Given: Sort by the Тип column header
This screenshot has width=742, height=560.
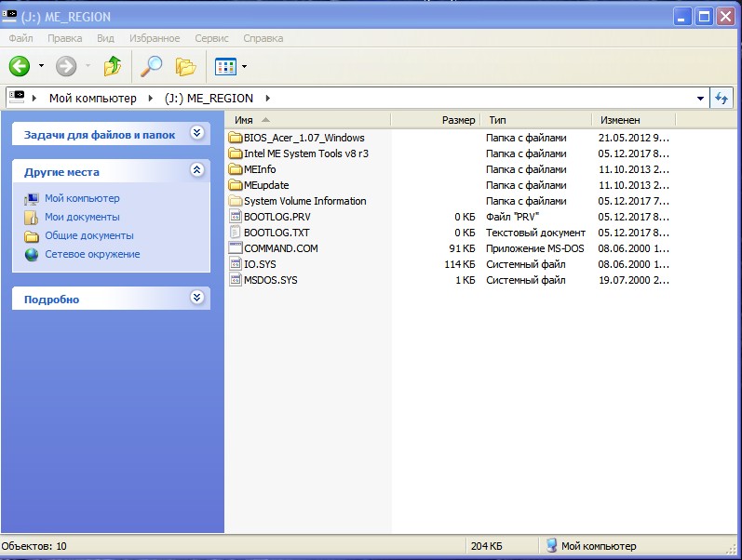Looking at the screenshot, I should (x=536, y=120).
